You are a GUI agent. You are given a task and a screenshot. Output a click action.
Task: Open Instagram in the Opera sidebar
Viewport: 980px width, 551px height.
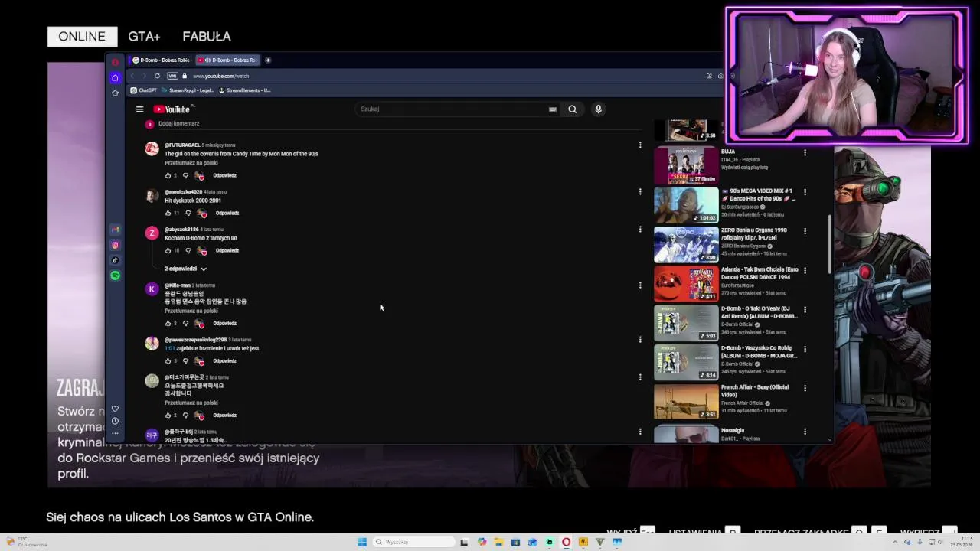click(115, 245)
